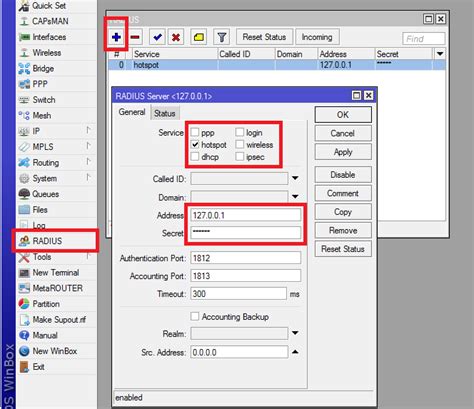The width and height of the screenshot is (474, 409).
Task: Open the Log sidebar item
Action: point(39,225)
